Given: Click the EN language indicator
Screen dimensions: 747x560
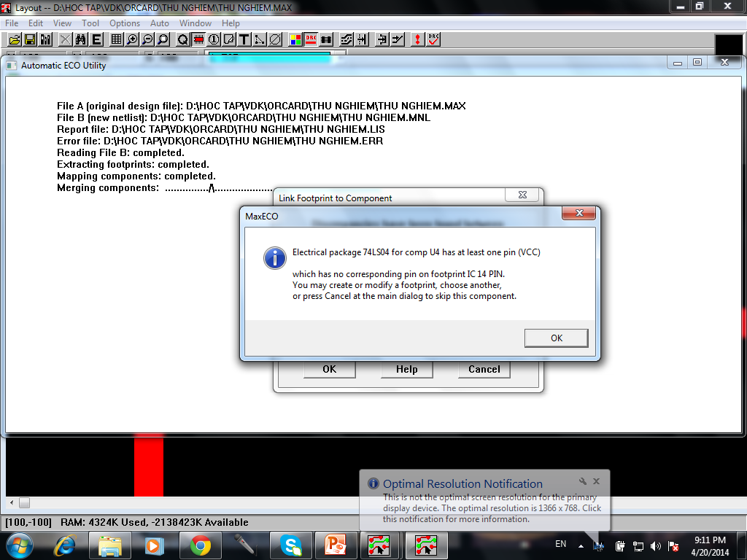Looking at the screenshot, I should coord(561,544).
